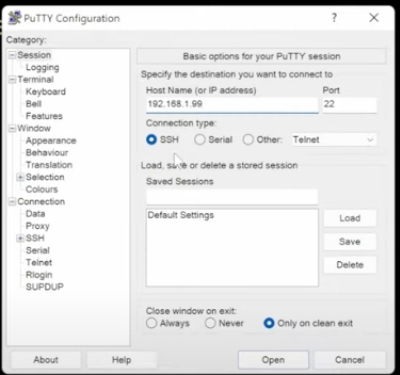Image resolution: width=400 pixels, height=375 pixels.
Task: Click the Open button
Action: pos(273,360)
